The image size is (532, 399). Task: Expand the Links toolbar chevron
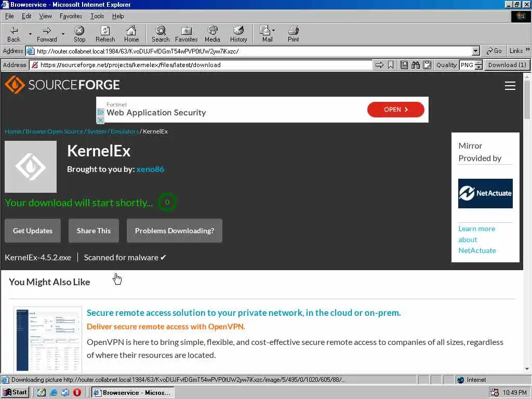pos(528,49)
